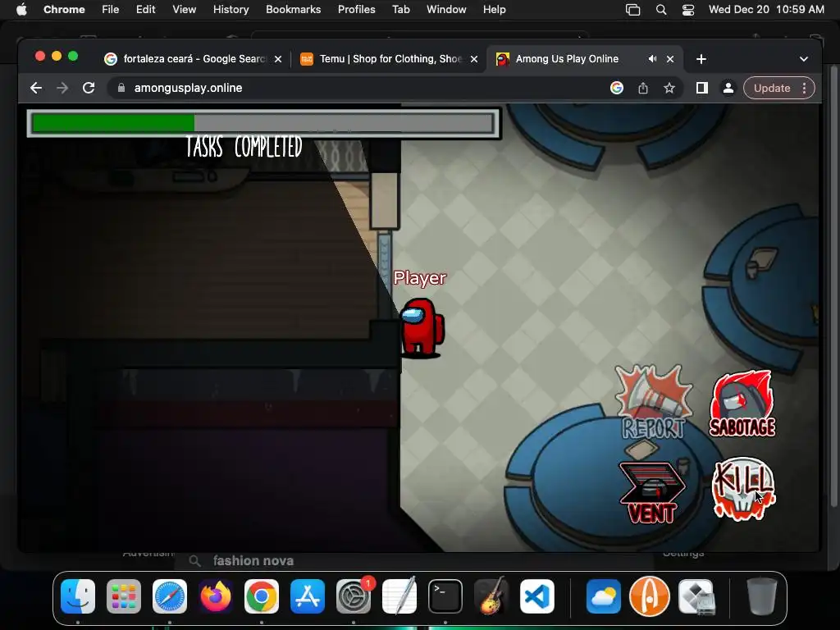The image size is (840, 630).
Task: Open the View menu
Action: pyautogui.click(x=184, y=10)
